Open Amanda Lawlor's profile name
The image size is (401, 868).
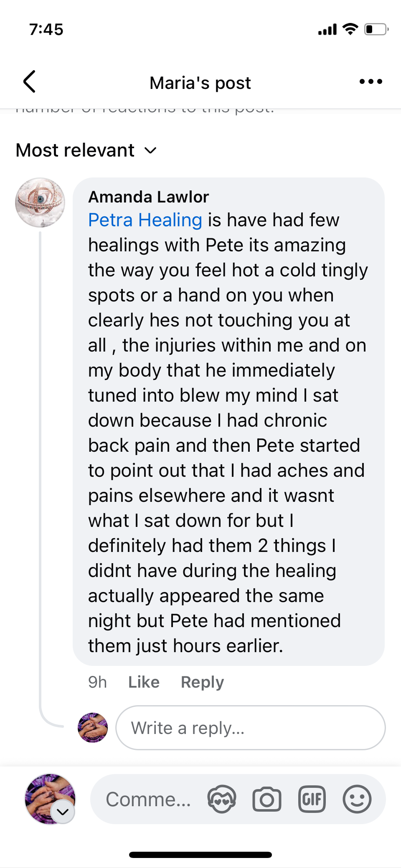point(148,197)
